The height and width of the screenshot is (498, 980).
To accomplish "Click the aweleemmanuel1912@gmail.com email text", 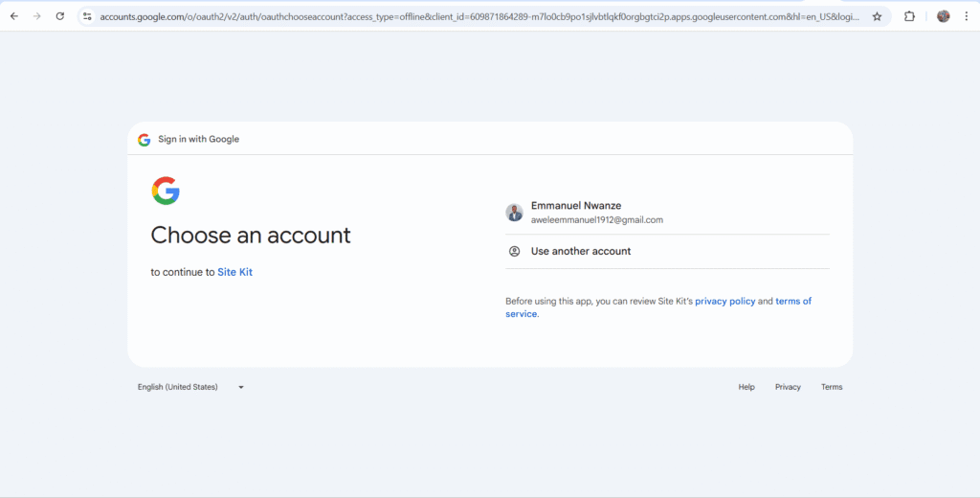I will pos(597,220).
